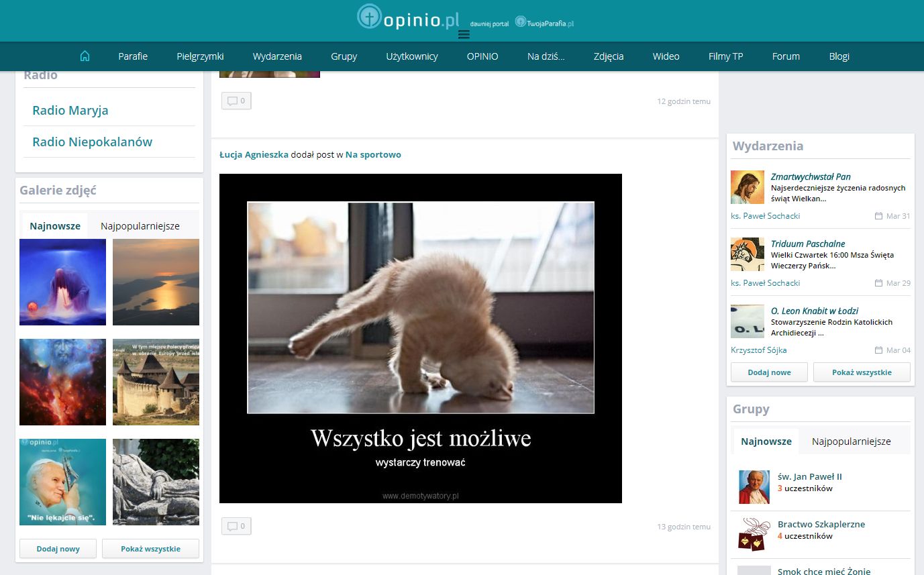Image resolution: width=924 pixels, height=575 pixels.
Task: Open Radio Maryja link
Action: pyautogui.click(x=70, y=110)
